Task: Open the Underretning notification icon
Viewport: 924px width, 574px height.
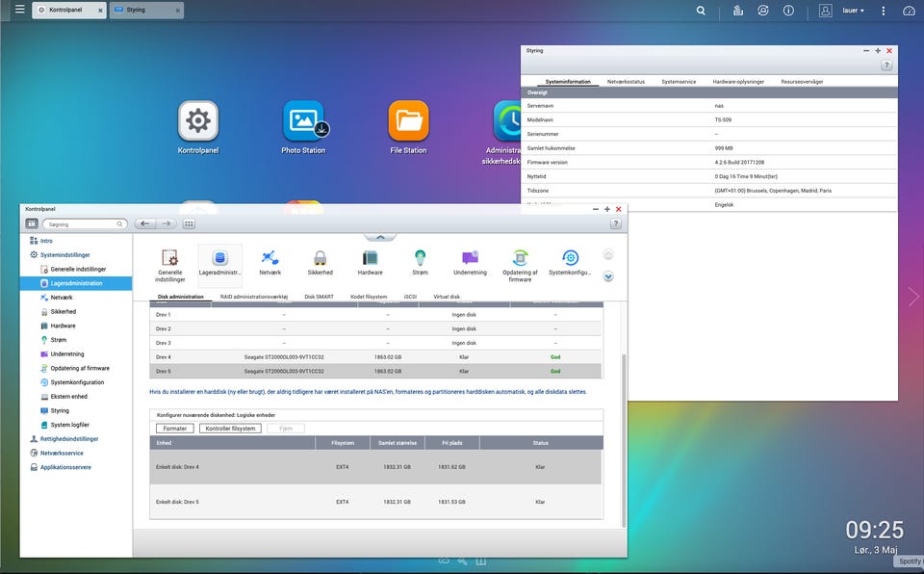Action: pyautogui.click(x=470, y=258)
